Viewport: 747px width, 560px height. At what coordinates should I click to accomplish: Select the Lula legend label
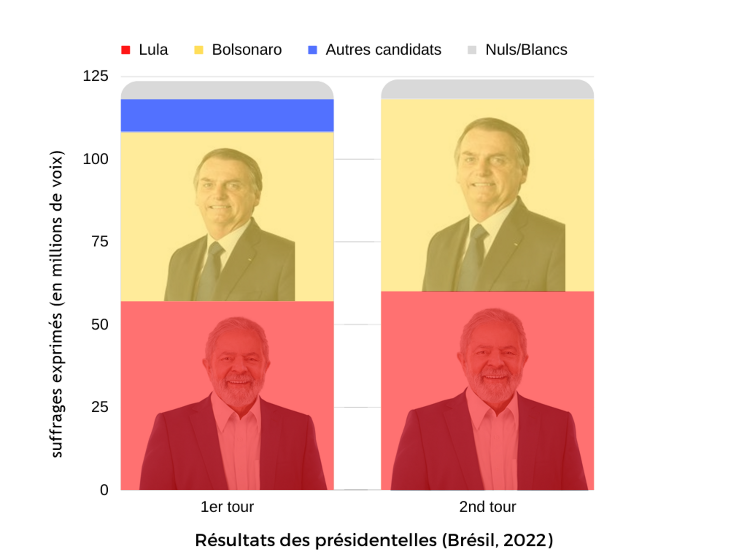(x=153, y=50)
